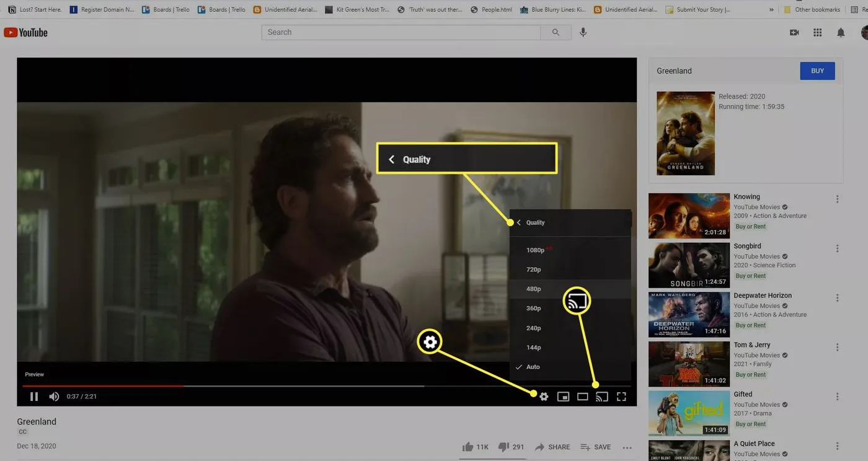868x461 pixels.
Task: Open the three-dot menu for Knowing
Action: click(837, 198)
